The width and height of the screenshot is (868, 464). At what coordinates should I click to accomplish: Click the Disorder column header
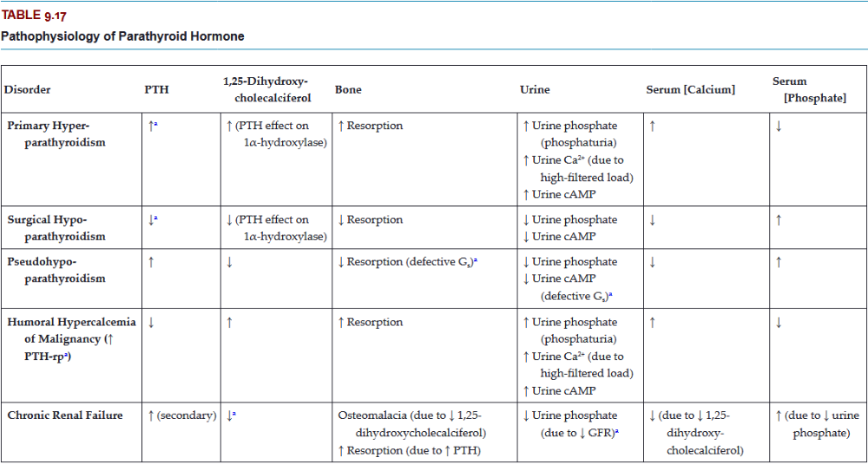coord(28,89)
